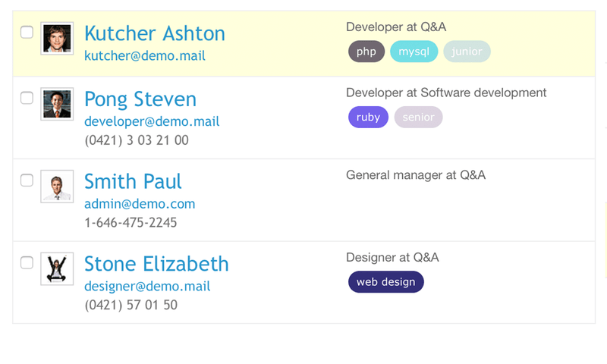The image size is (607, 364).
Task: Tick the checkbox for Pong Steven
Action: click(x=27, y=98)
